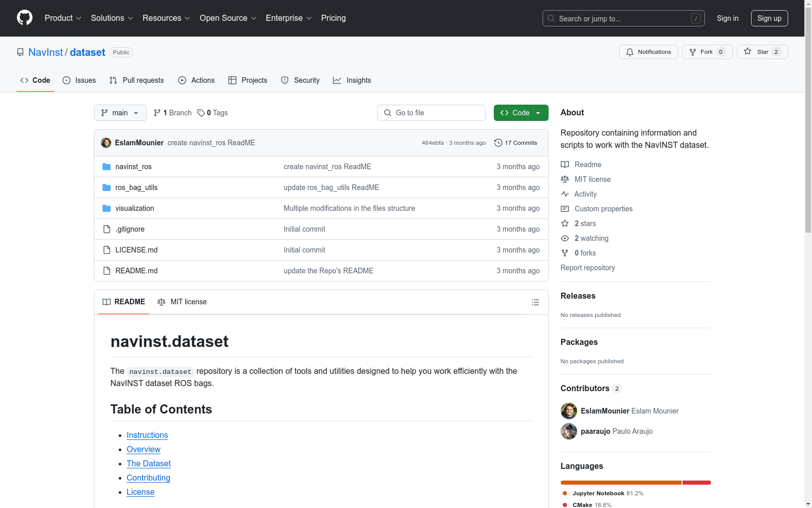Open the Projects tab
This screenshot has height=508, width=812.
tap(248, 80)
